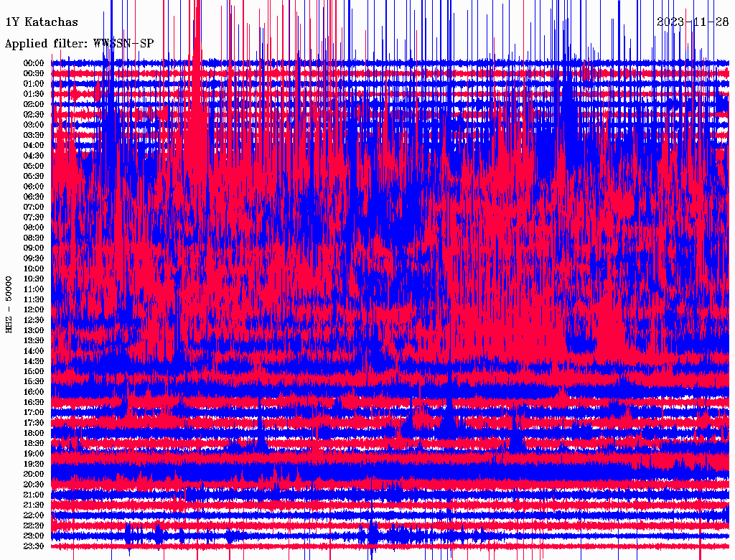The height and width of the screenshot is (560, 735).
Task: Click the date label "2023-11-28"
Action: tap(693, 22)
